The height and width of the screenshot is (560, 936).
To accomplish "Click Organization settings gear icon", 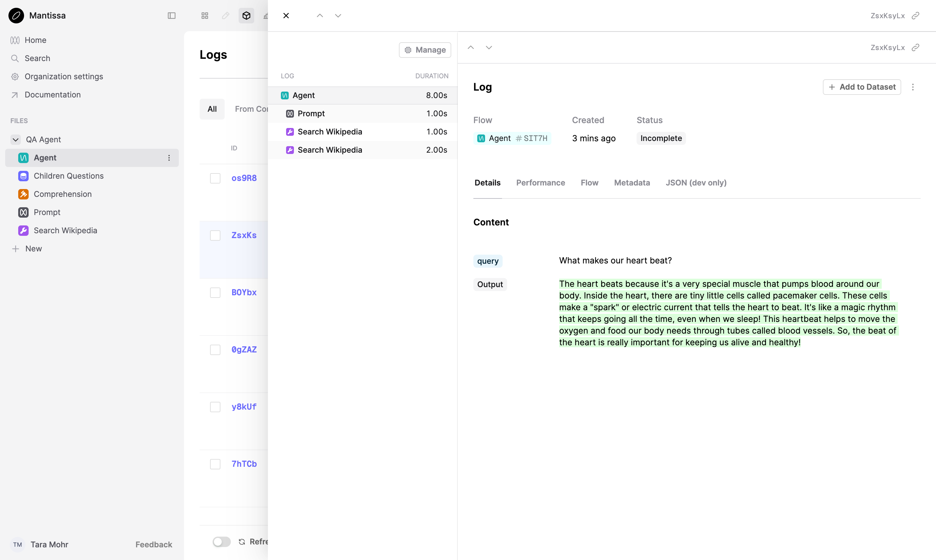I will click(x=15, y=76).
